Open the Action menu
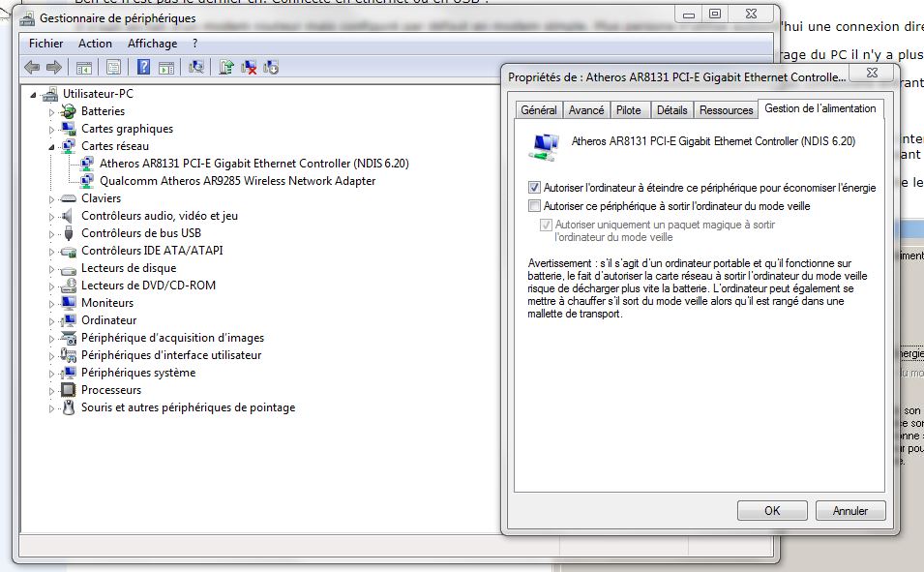Image resolution: width=924 pixels, height=572 pixels. 95,43
